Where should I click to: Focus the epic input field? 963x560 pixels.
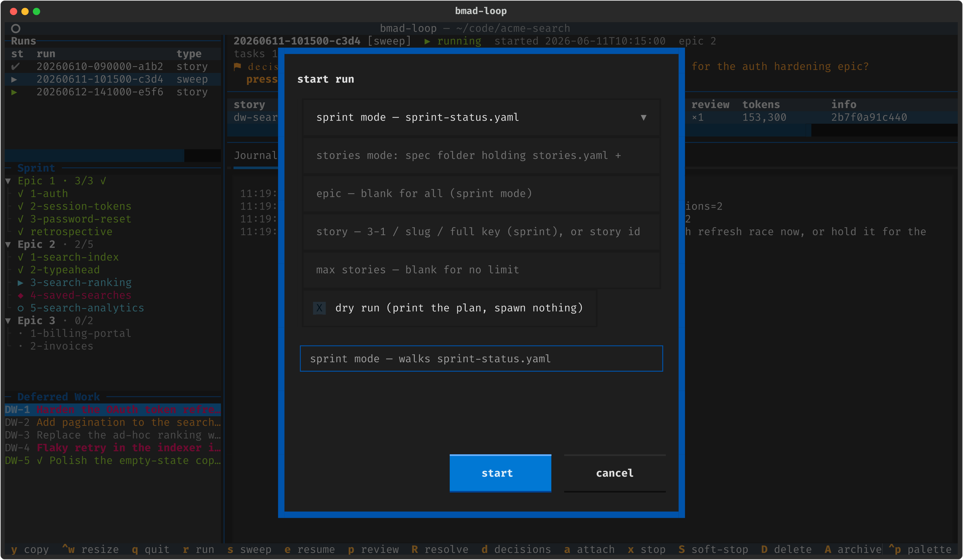tap(481, 194)
